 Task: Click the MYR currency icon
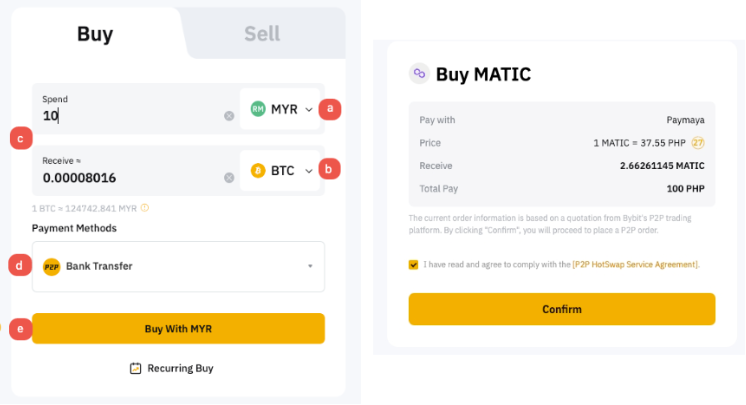[x=258, y=109]
